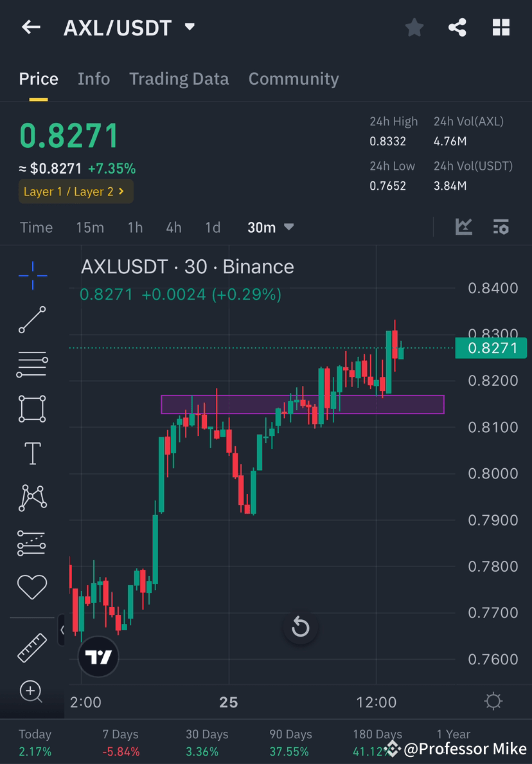The image size is (532, 764).
Task: Open the Layer 1 / Layer 2 tag link
Action: tap(75, 192)
